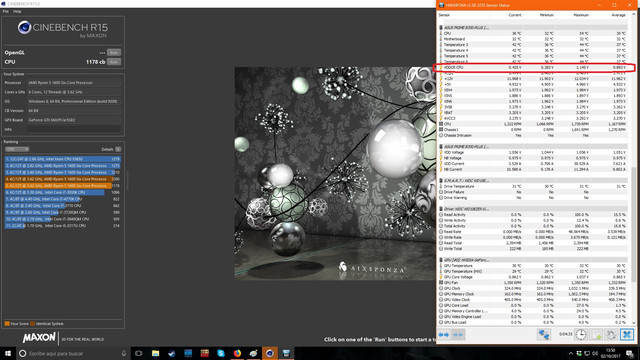
Task: Open Task View in taskbar
Action: tap(139, 353)
